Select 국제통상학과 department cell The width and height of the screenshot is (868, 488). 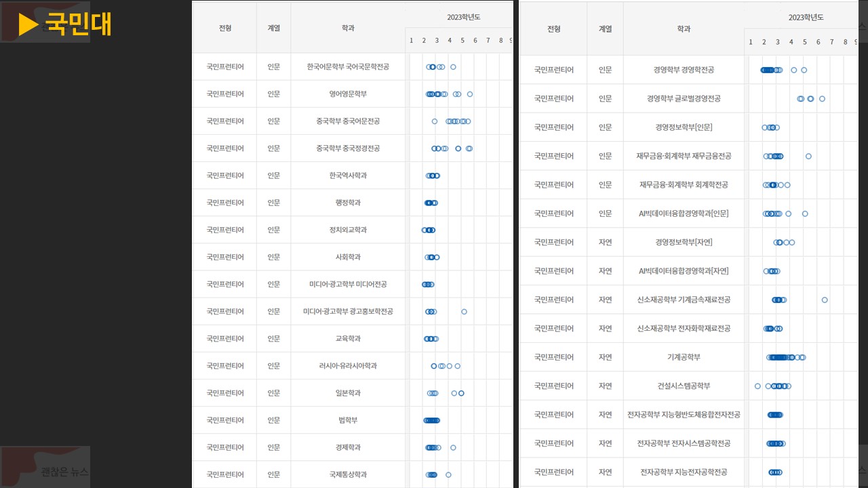click(x=348, y=474)
